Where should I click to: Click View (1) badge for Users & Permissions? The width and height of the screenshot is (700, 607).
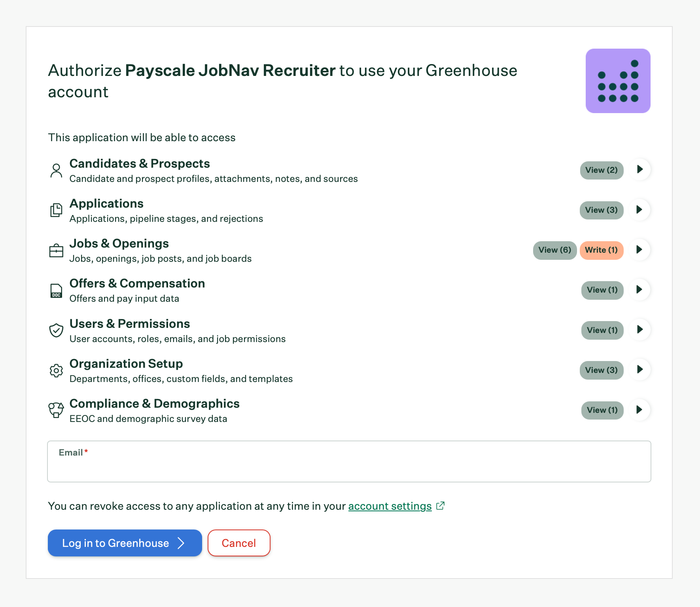coord(602,330)
